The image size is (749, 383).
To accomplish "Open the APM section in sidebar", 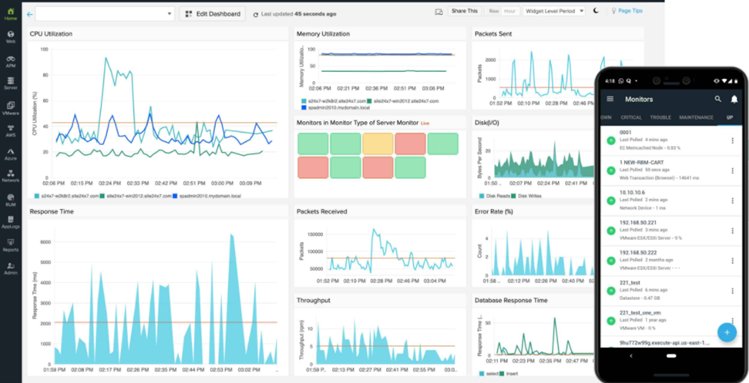I will (11, 61).
